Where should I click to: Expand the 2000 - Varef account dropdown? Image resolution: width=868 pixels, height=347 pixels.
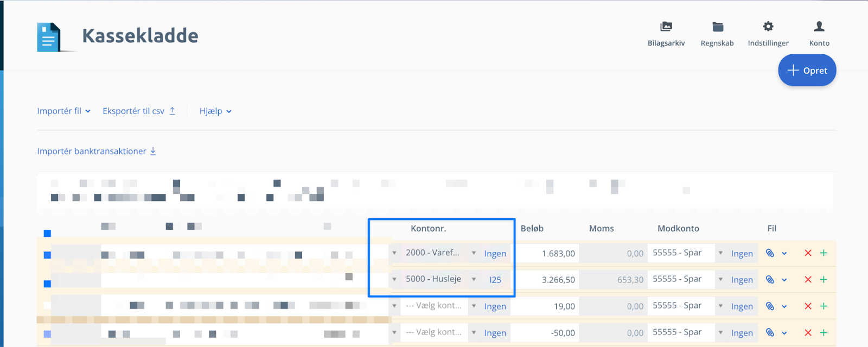click(474, 253)
